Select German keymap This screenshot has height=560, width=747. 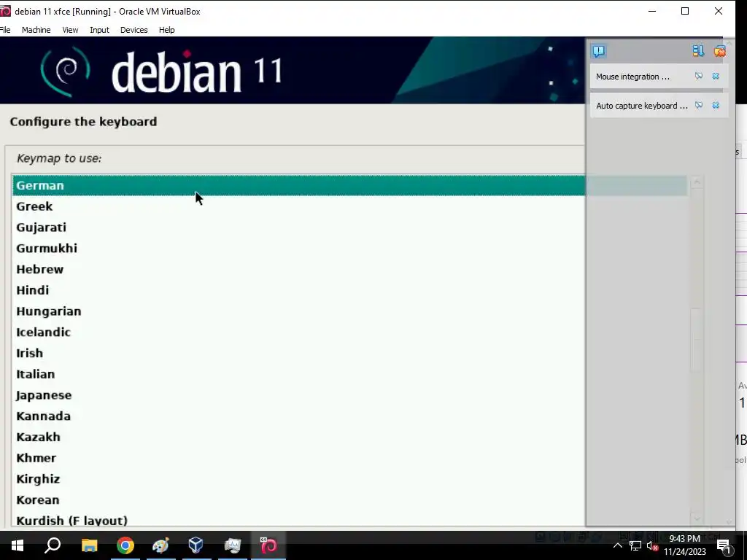click(x=349, y=185)
